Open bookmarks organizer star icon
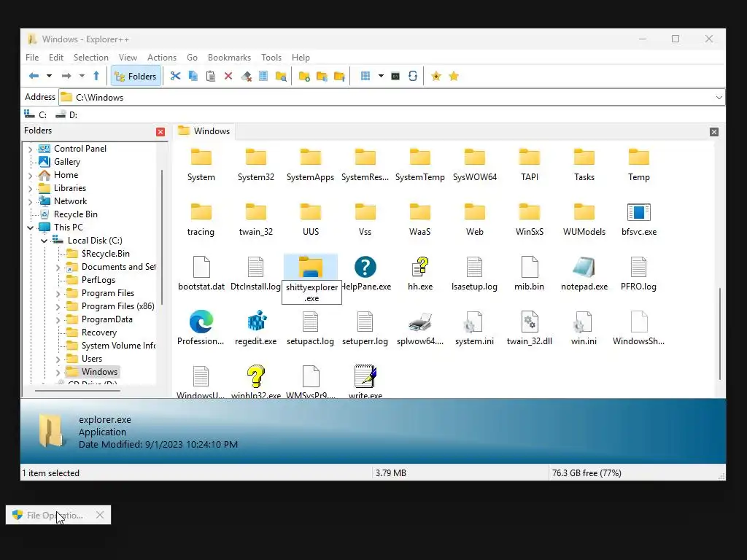 point(454,76)
